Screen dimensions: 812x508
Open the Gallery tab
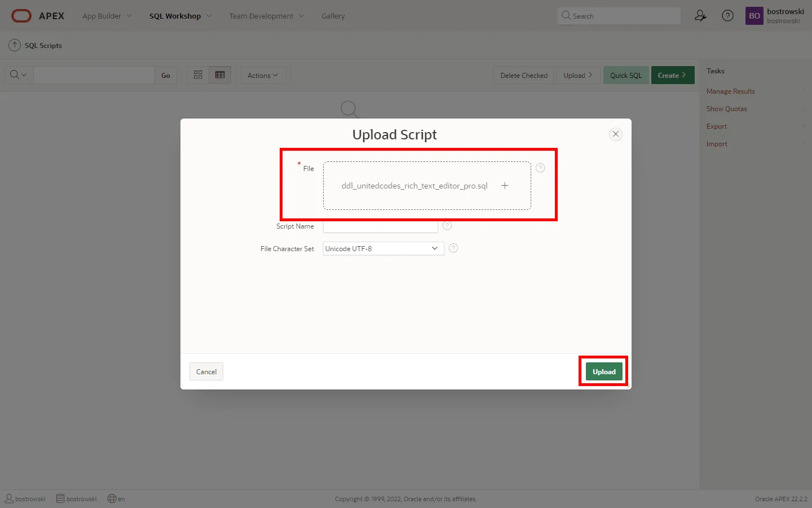[x=333, y=16]
